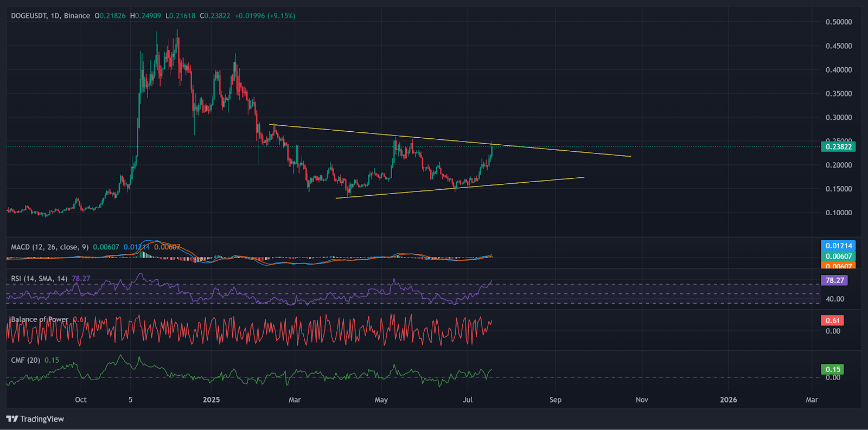Image resolution: width=868 pixels, height=430 pixels.
Task: Click the TradingView logo
Action: point(35,419)
